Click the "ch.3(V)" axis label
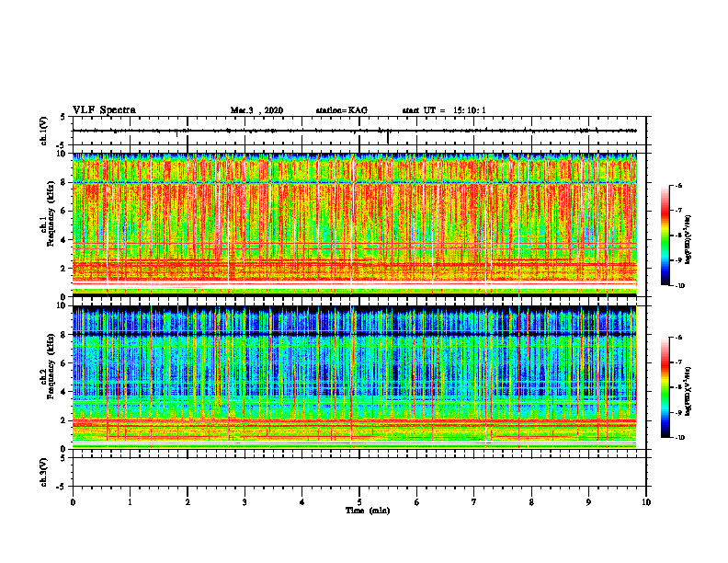728x563 pixels. click(x=43, y=472)
